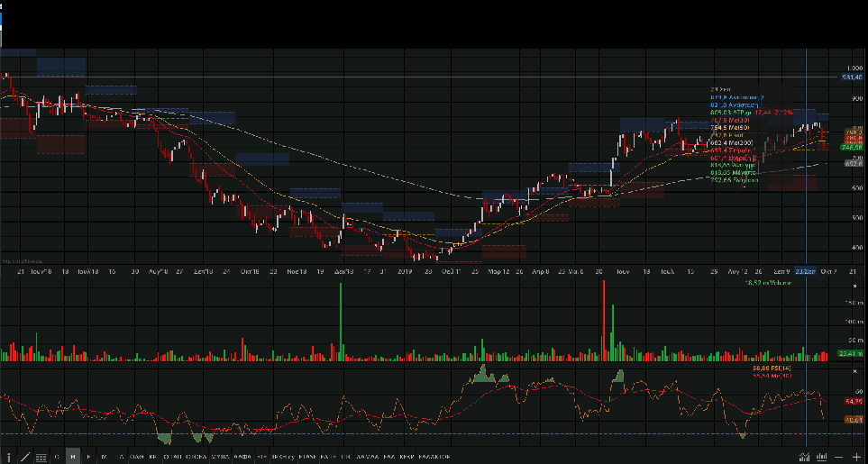The height and width of the screenshot is (464, 868).
Task: Select the ΑΛΦΑ ticker in bottom bar
Action: 242,457
